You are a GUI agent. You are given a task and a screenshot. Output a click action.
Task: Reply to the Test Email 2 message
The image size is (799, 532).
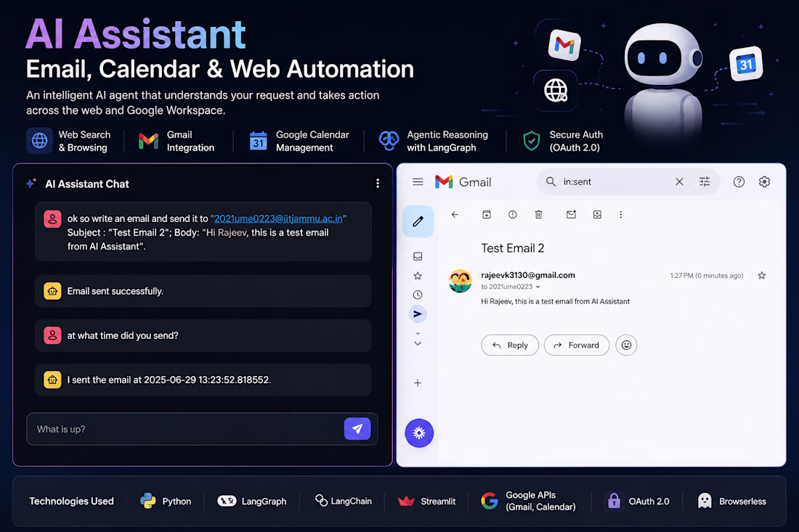(x=510, y=345)
